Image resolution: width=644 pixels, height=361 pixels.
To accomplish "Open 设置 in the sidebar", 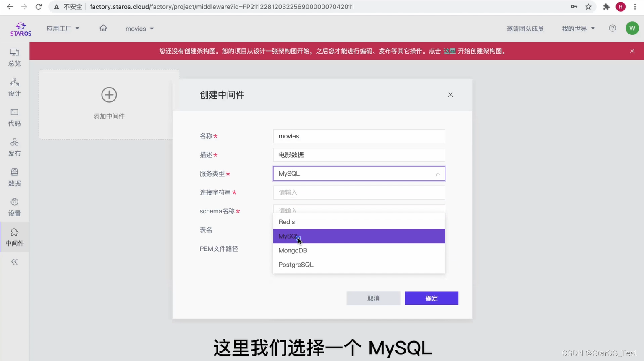I will point(14,207).
